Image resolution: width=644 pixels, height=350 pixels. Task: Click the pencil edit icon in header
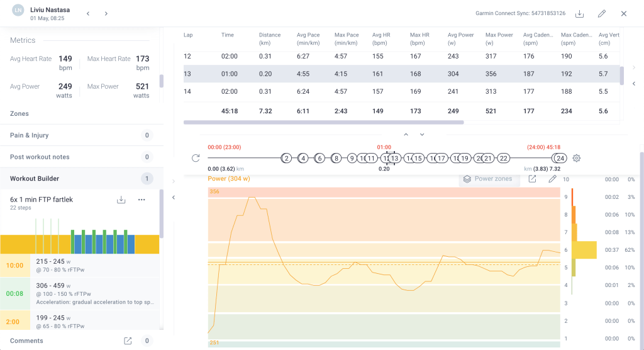pos(602,13)
